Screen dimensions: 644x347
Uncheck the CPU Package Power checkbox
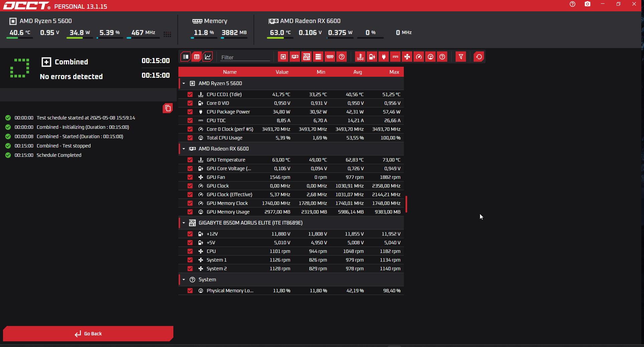[x=190, y=112]
